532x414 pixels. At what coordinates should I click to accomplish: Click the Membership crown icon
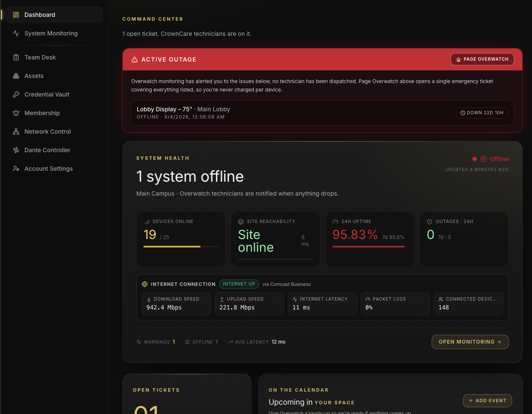[x=16, y=113]
